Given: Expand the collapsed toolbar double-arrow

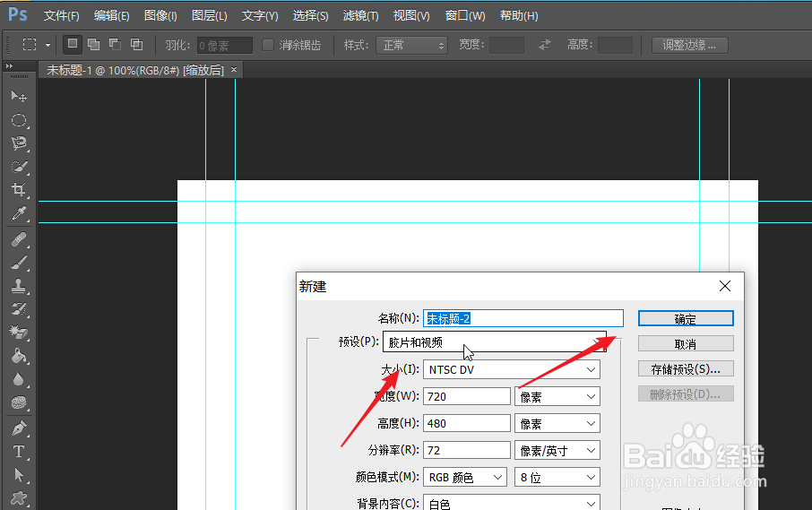Looking at the screenshot, I should pos(9,66).
